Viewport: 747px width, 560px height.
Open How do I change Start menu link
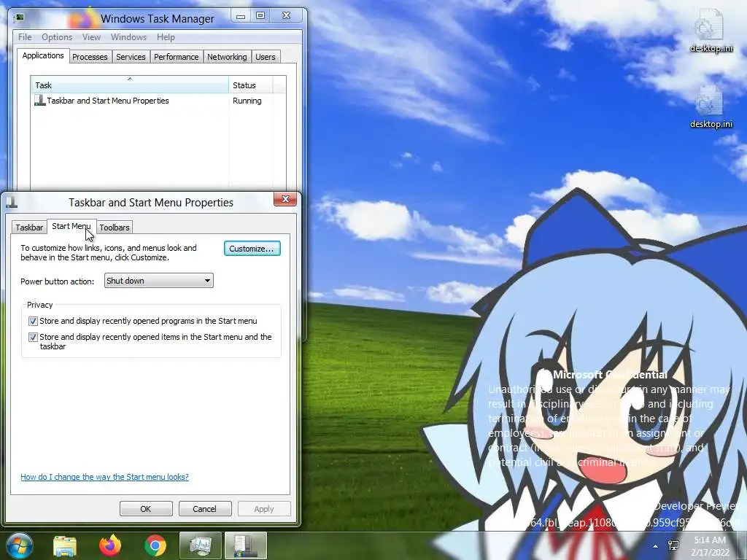[x=105, y=477]
